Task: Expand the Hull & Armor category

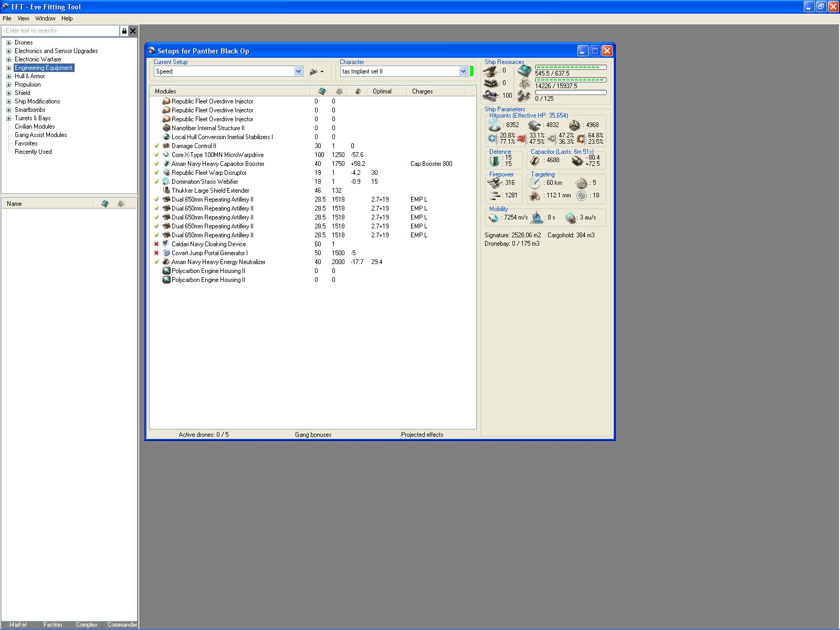Action: [x=8, y=76]
